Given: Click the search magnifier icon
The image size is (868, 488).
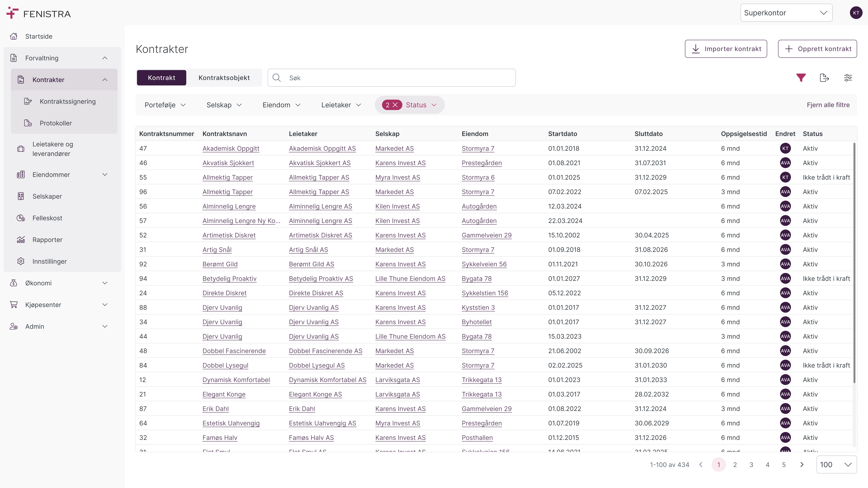Looking at the screenshot, I should [277, 78].
